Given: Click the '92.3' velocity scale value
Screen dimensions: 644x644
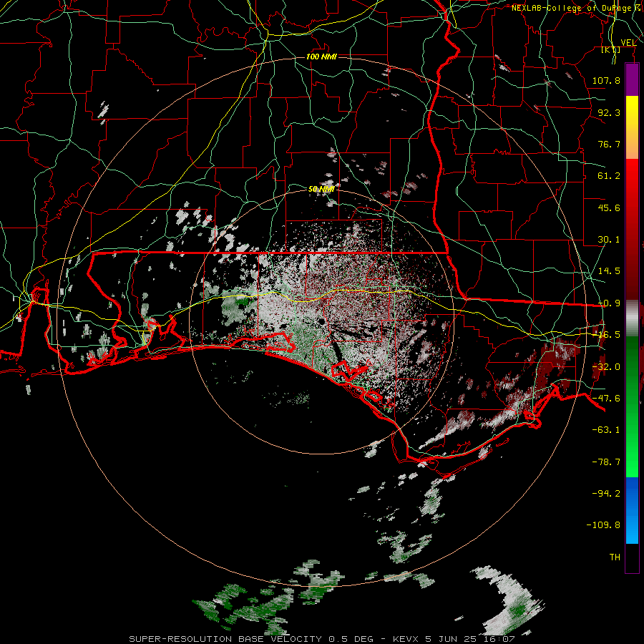Looking at the screenshot, I should tap(609, 112).
